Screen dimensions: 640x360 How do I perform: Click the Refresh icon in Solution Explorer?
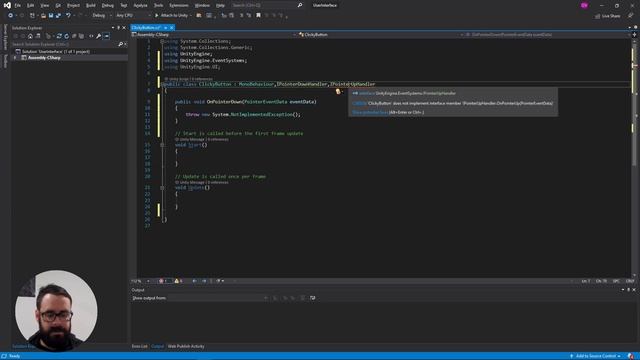coord(67,36)
